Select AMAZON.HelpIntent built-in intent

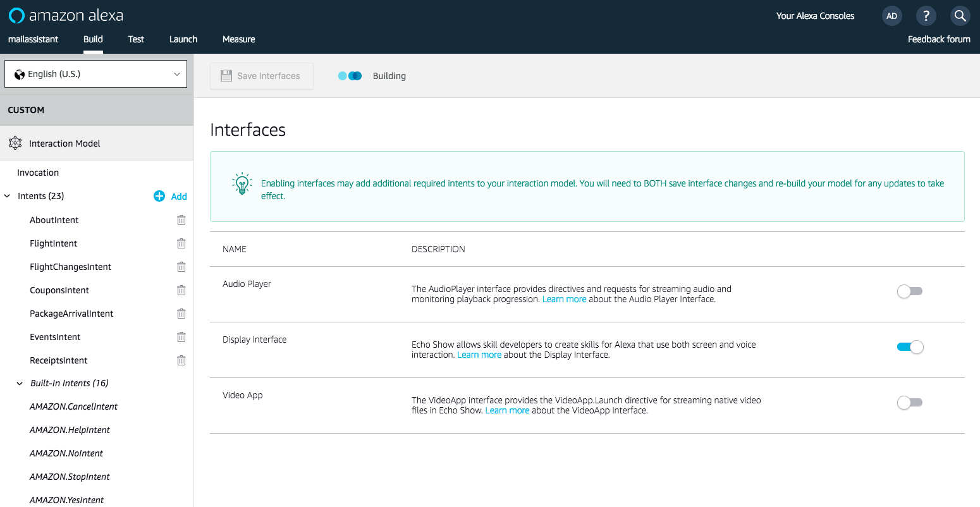(70, 430)
